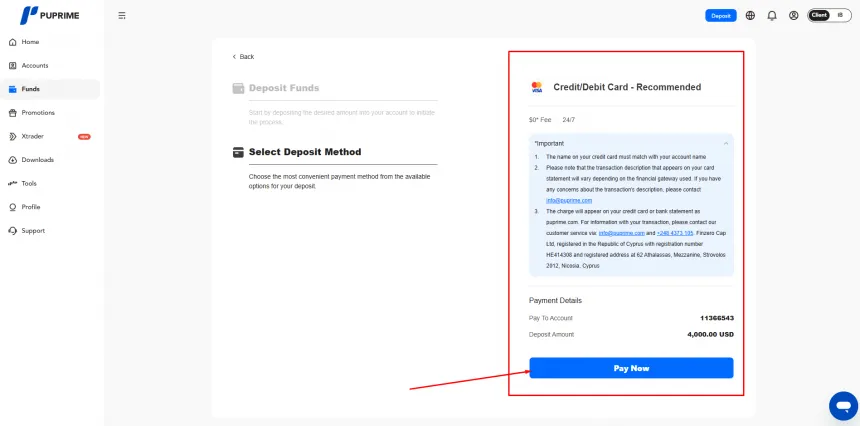The image size is (860, 426).
Task: Open Accounts in the sidebar
Action: click(x=34, y=66)
